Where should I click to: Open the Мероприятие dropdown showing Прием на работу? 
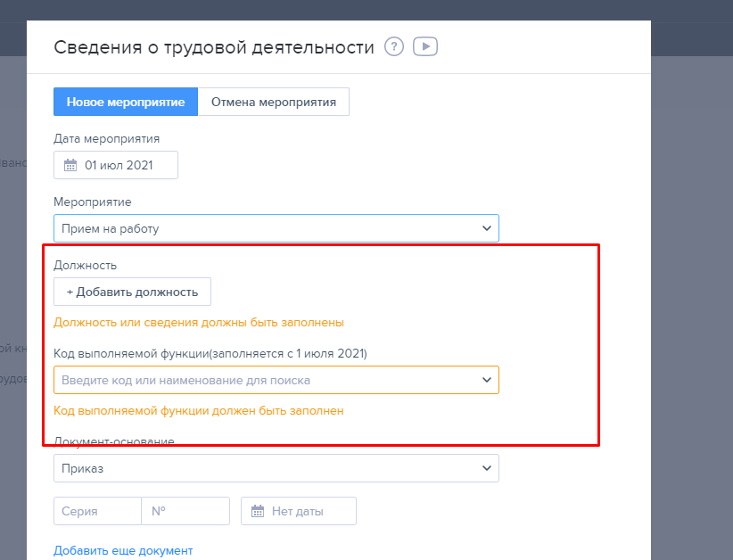click(x=276, y=228)
